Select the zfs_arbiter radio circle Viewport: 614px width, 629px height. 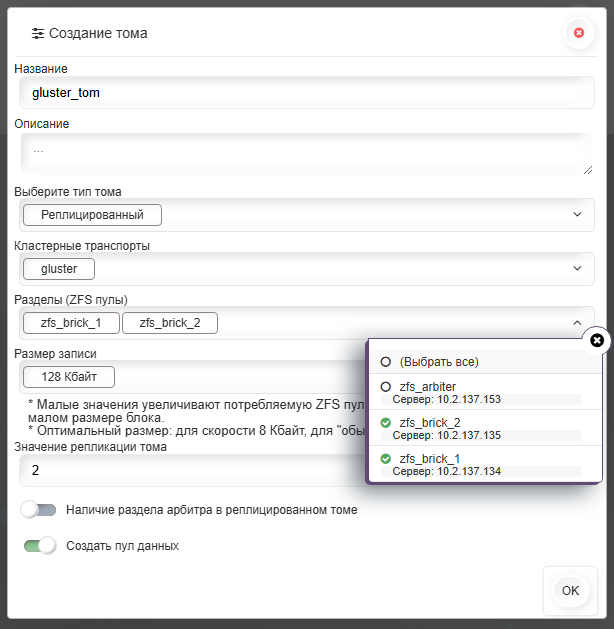(385, 387)
